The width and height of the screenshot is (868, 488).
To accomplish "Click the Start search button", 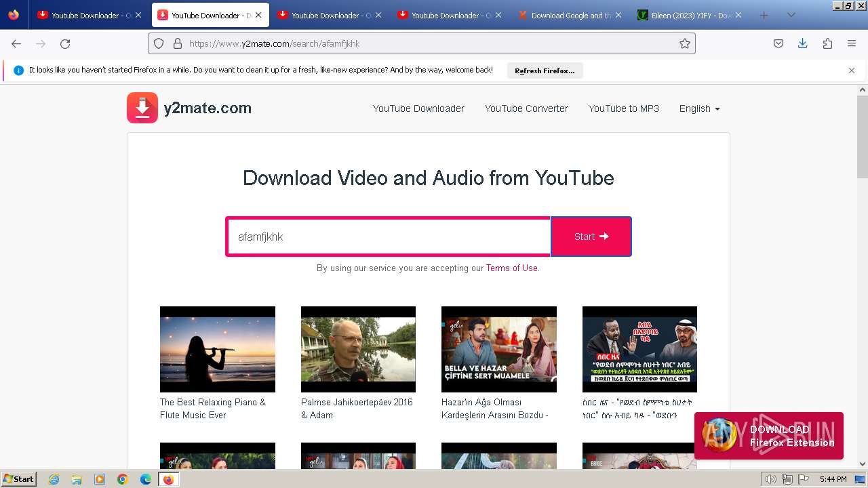I will pos(591,237).
